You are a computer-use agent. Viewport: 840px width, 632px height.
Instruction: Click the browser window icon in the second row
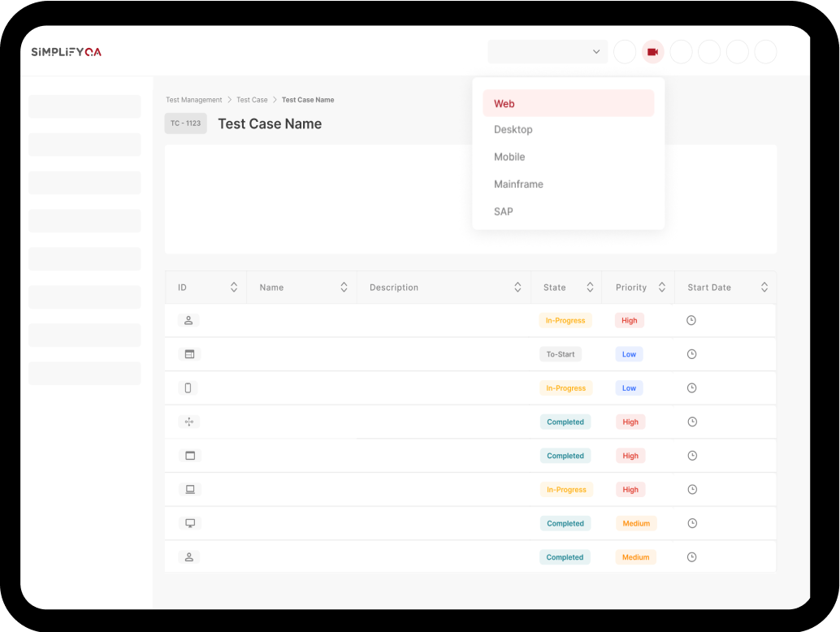(188, 354)
